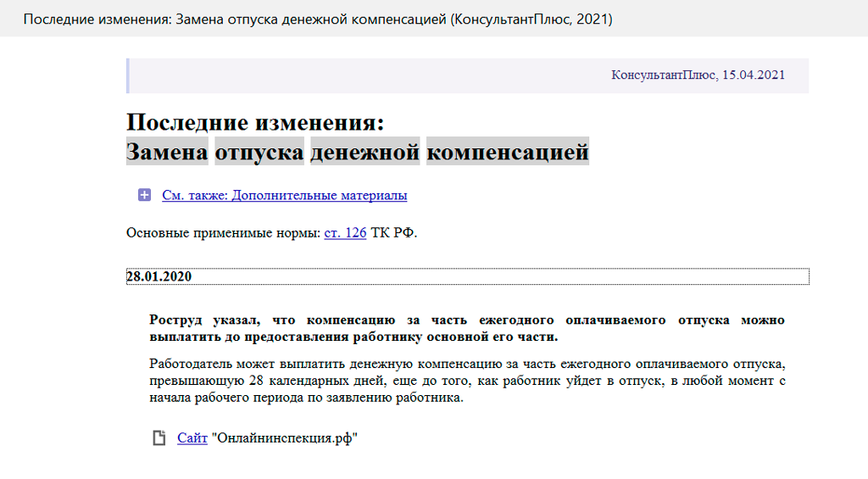
Task: Click the highlighted word 'денежной' in the title
Action: [x=365, y=151]
